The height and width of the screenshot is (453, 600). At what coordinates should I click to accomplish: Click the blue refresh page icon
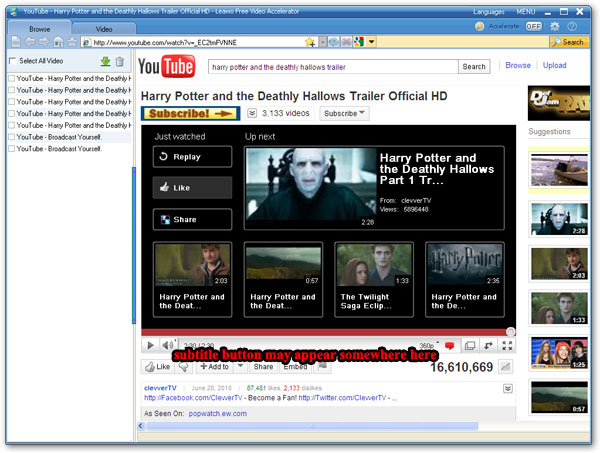[334, 42]
